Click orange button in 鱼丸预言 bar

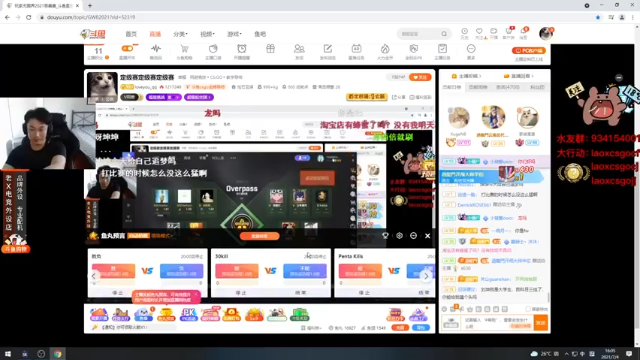[260, 236]
